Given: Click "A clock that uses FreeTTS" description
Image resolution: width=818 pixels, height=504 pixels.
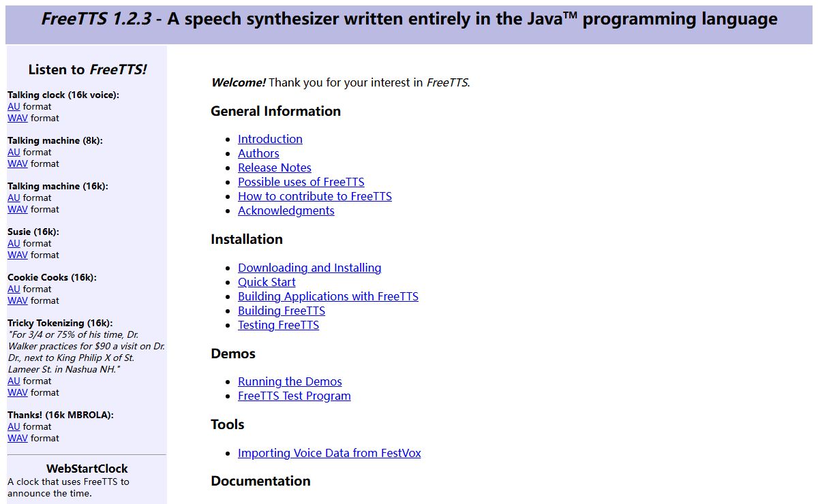Looking at the screenshot, I should coord(68,488).
